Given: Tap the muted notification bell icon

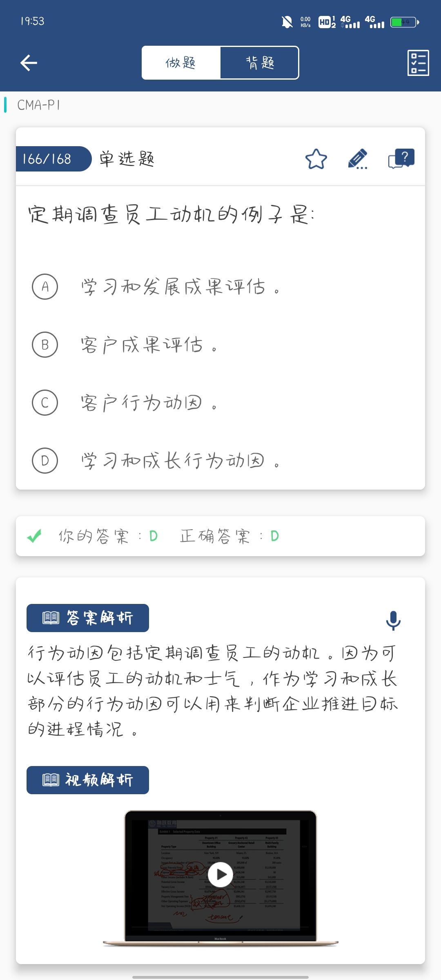Looking at the screenshot, I should (287, 22).
